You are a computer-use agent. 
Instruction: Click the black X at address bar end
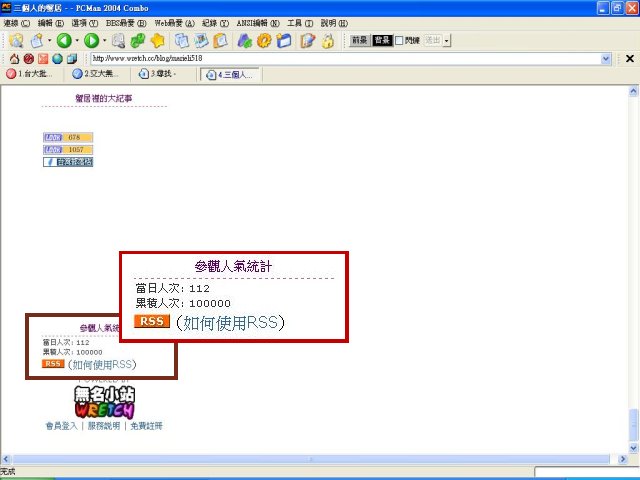pos(630,59)
